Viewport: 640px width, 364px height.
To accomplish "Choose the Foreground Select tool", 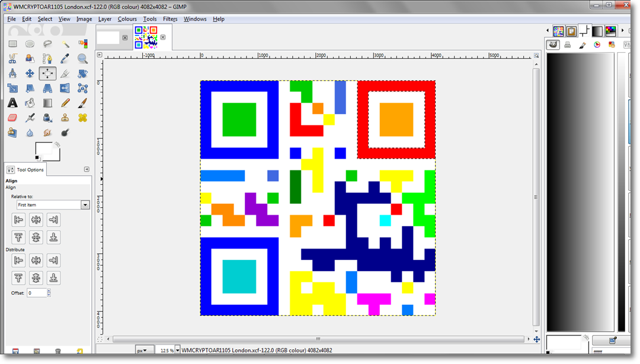I will point(30,59).
